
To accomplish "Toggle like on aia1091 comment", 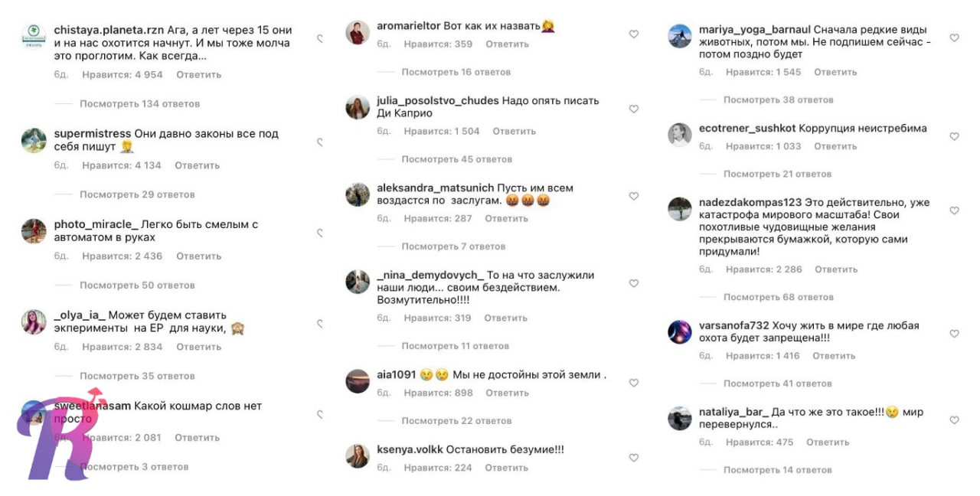I will point(634,383).
